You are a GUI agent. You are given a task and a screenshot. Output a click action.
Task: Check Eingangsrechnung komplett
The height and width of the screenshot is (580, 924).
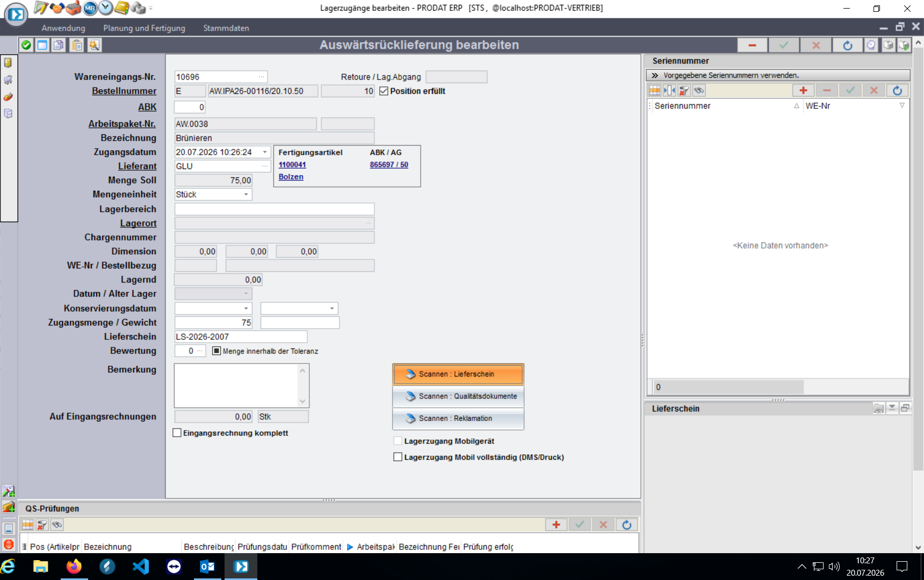point(177,433)
